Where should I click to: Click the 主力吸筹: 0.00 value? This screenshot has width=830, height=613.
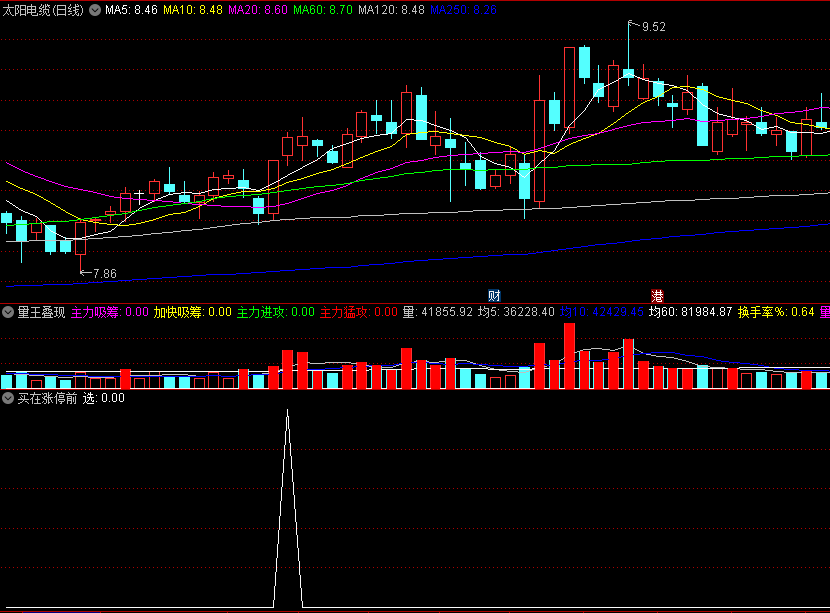110,312
